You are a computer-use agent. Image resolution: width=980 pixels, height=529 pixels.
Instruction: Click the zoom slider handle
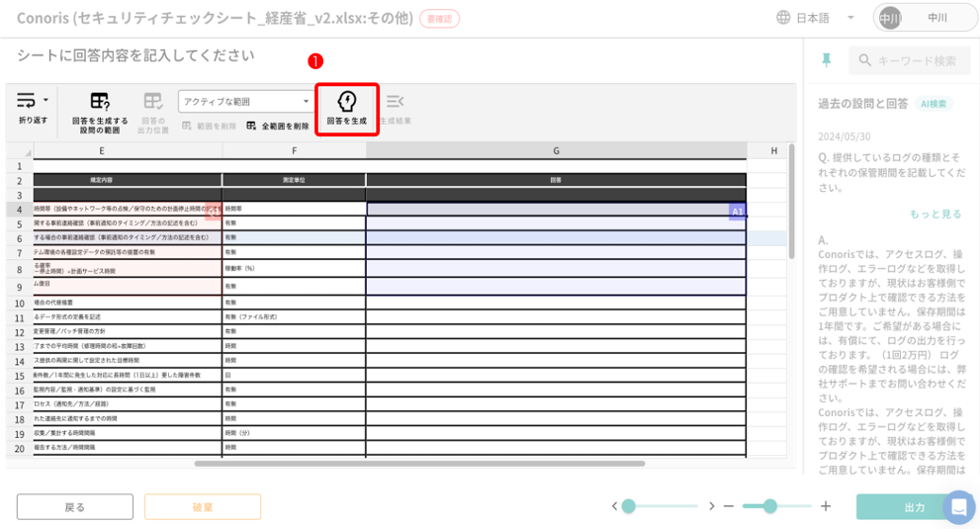tap(770, 506)
